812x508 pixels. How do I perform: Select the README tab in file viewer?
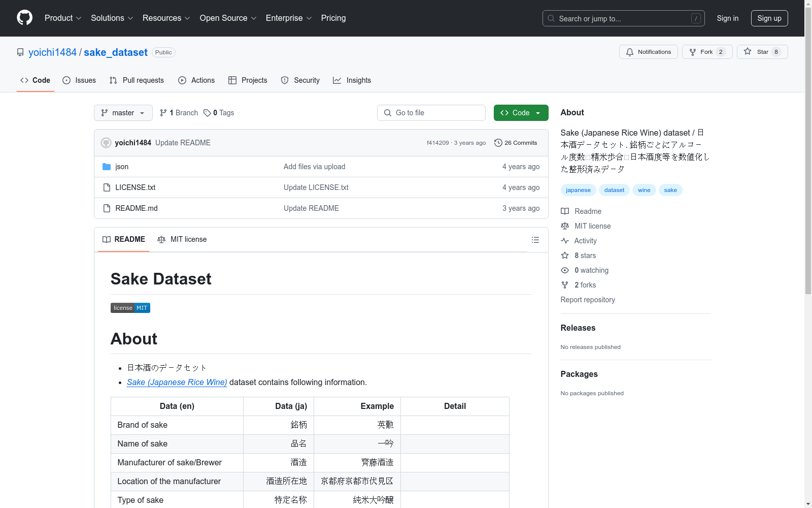pos(124,239)
